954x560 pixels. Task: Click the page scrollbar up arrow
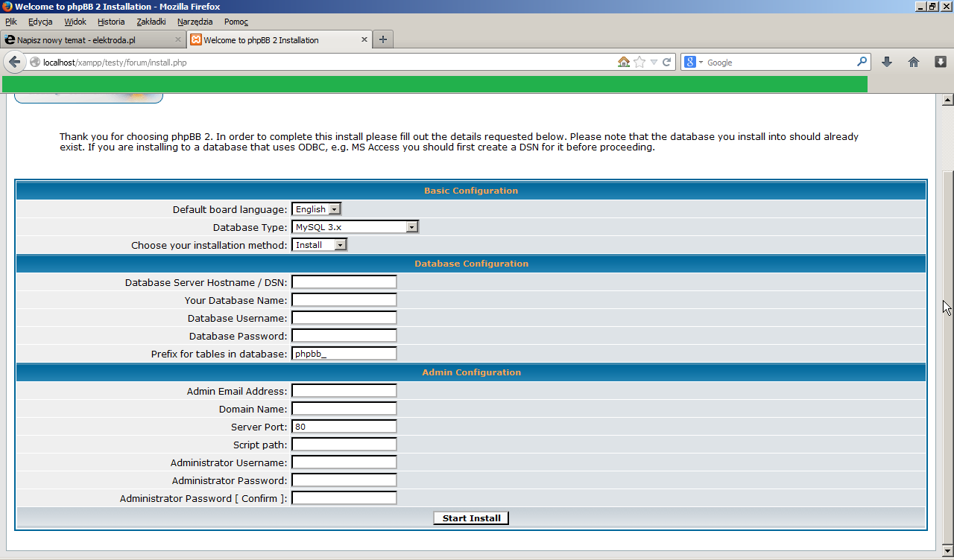pyautogui.click(x=948, y=101)
